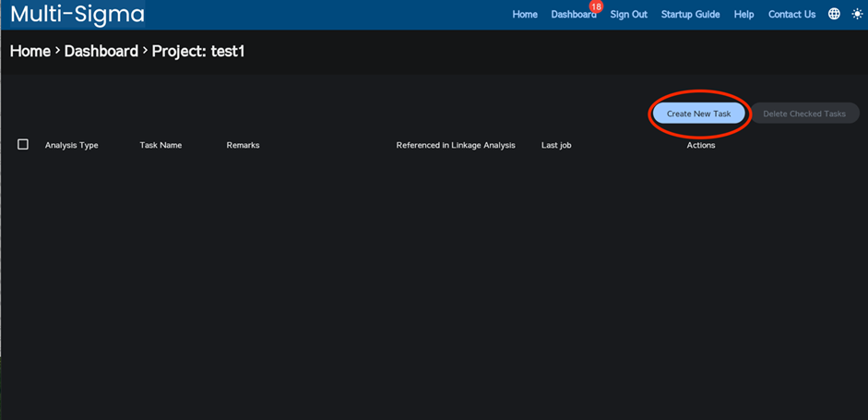The image size is (868, 420).
Task: Open Dashboard in the top navigation
Action: click(573, 15)
